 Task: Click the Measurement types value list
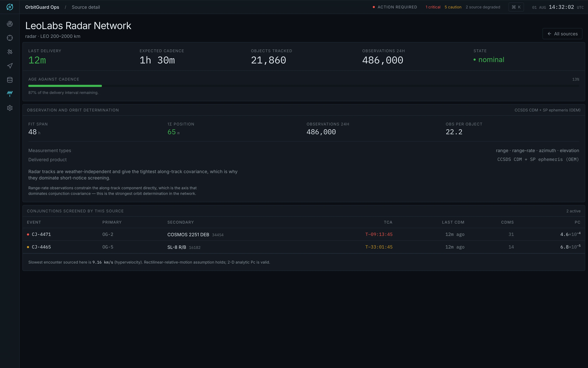tap(537, 151)
